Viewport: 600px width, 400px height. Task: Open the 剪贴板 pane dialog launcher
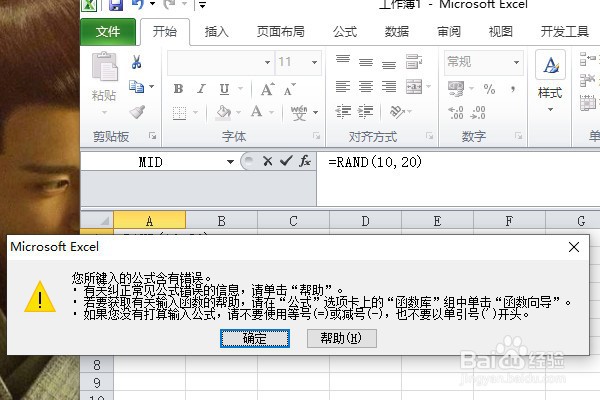coord(153,136)
